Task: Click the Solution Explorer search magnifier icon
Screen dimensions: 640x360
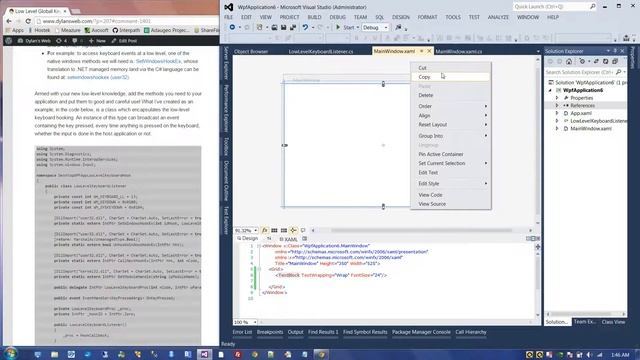Action: click(619, 72)
